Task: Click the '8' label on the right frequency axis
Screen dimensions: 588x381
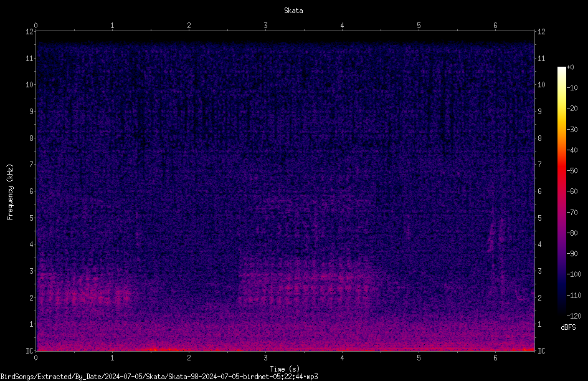Action: (x=539, y=138)
